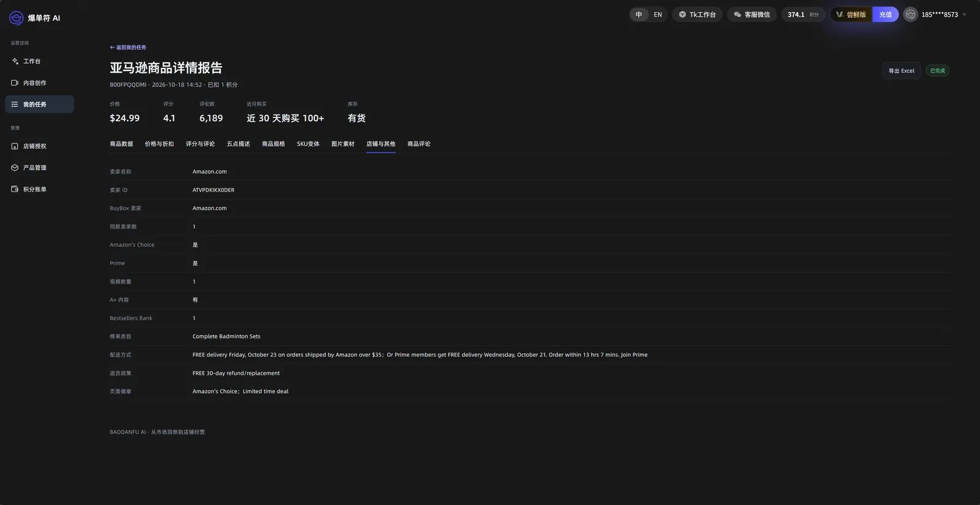Viewport: 980px width, 505px height.
Task: Open the 工作台 sidebar icon
Action: tap(15, 61)
